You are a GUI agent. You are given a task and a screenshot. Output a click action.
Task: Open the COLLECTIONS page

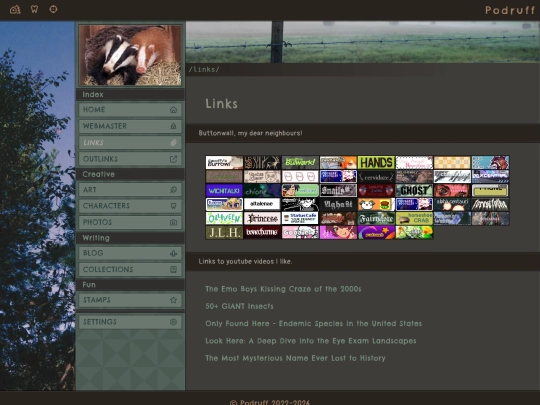(130, 269)
